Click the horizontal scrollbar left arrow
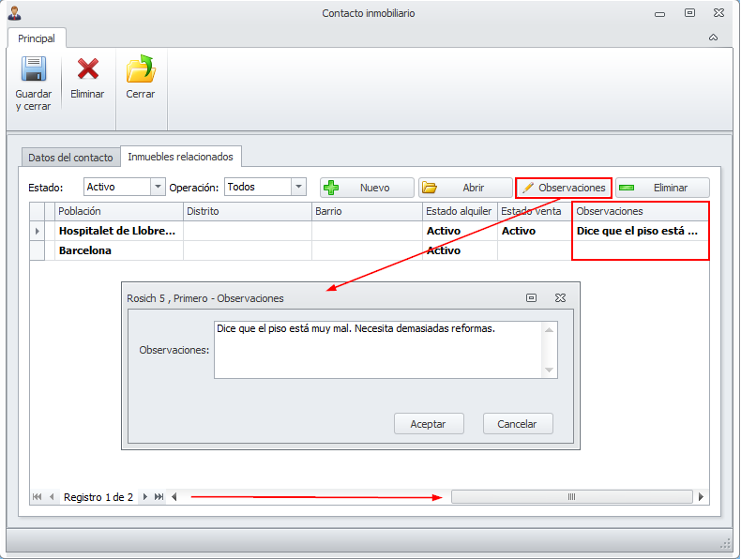The width and height of the screenshot is (741, 560). tap(174, 496)
